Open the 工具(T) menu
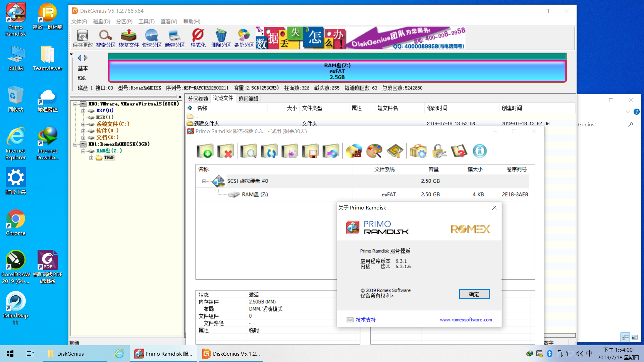The height and width of the screenshot is (362, 644). (147, 21)
